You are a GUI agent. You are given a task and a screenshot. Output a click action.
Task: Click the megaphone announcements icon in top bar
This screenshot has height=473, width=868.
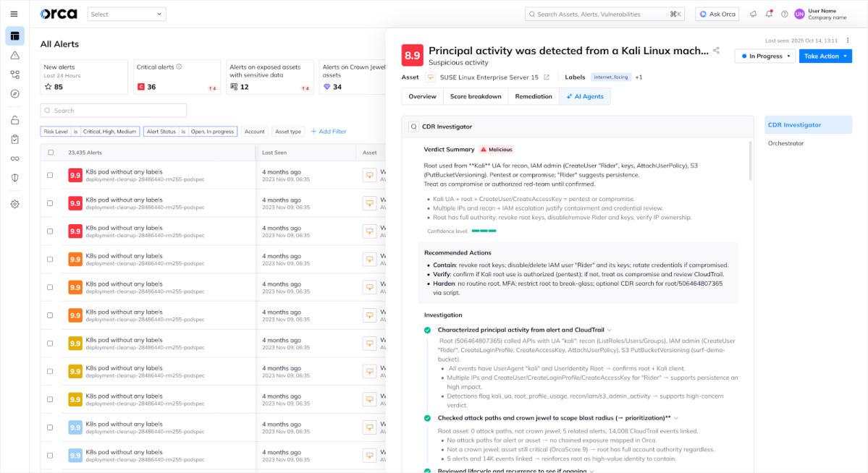[x=753, y=14]
